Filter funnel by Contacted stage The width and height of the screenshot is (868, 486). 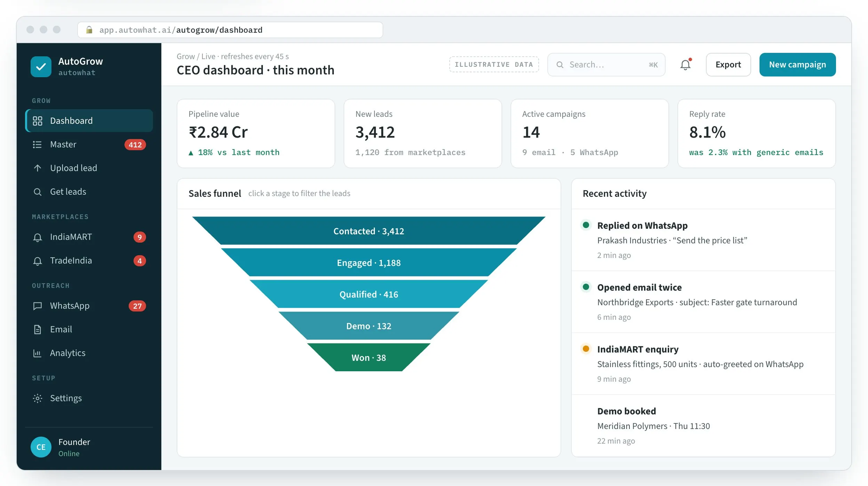369,231
